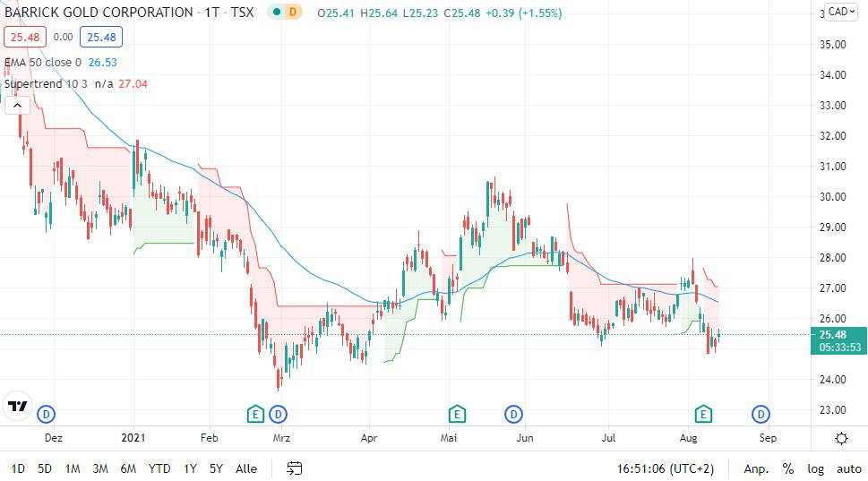868x481 pixels.
Task: Click the TradingView logo icon
Action: 18,407
